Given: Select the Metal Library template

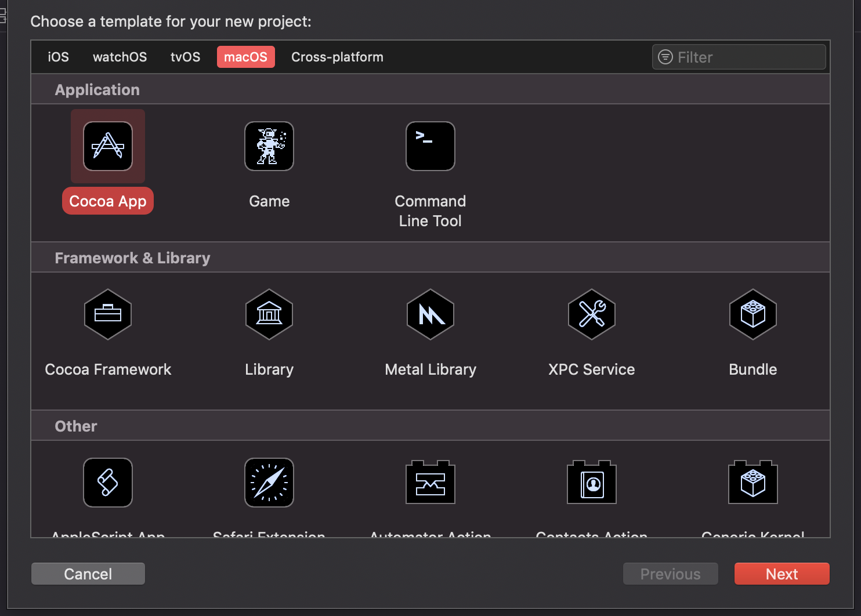Looking at the screenshot, I should [429, 315].
